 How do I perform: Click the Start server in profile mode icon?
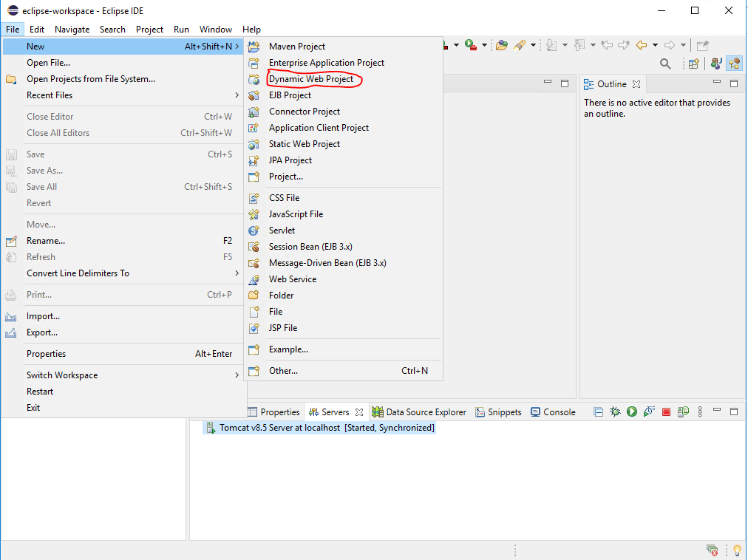pos(649,412)
